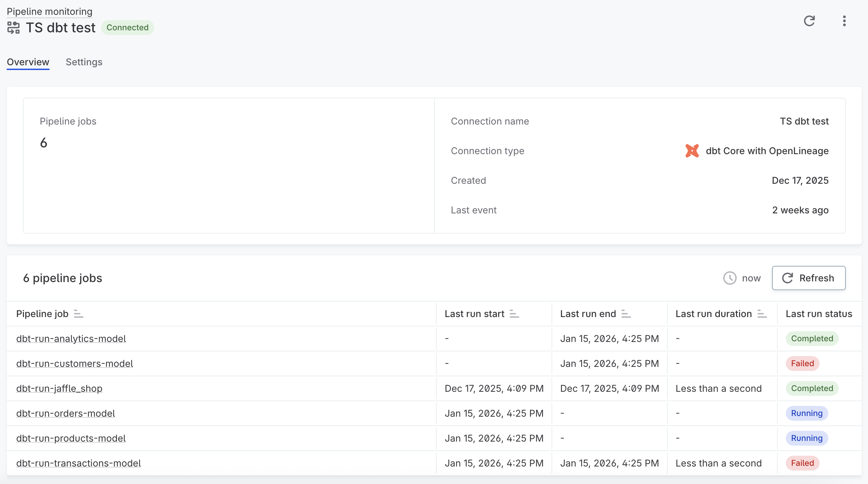
Task: Click the dbt Core with OpenLineage logo
Action: point(692,150)
